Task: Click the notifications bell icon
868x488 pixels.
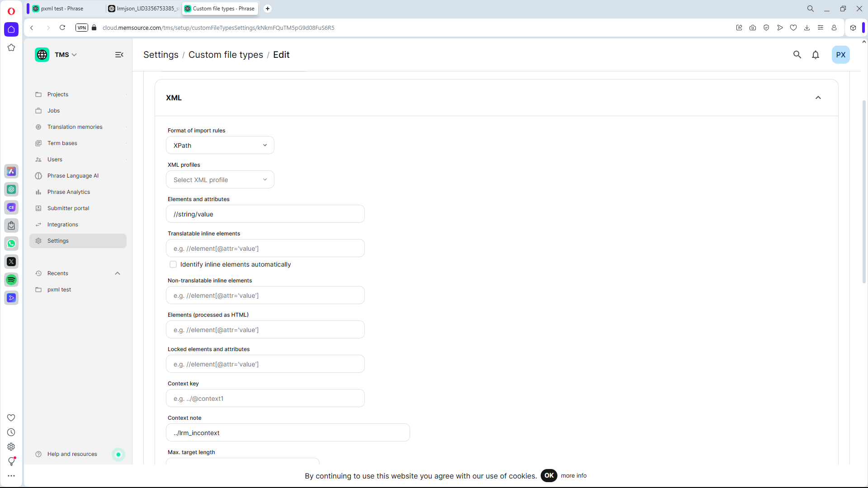Action: tap(816, 55)
